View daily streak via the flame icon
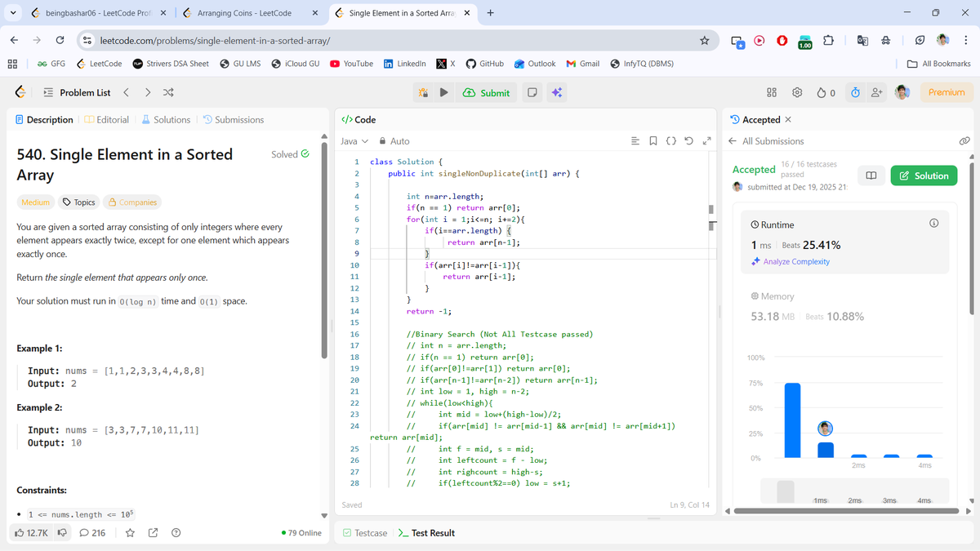980x551 pixels. pyautogui.click(x=822, y=92)
